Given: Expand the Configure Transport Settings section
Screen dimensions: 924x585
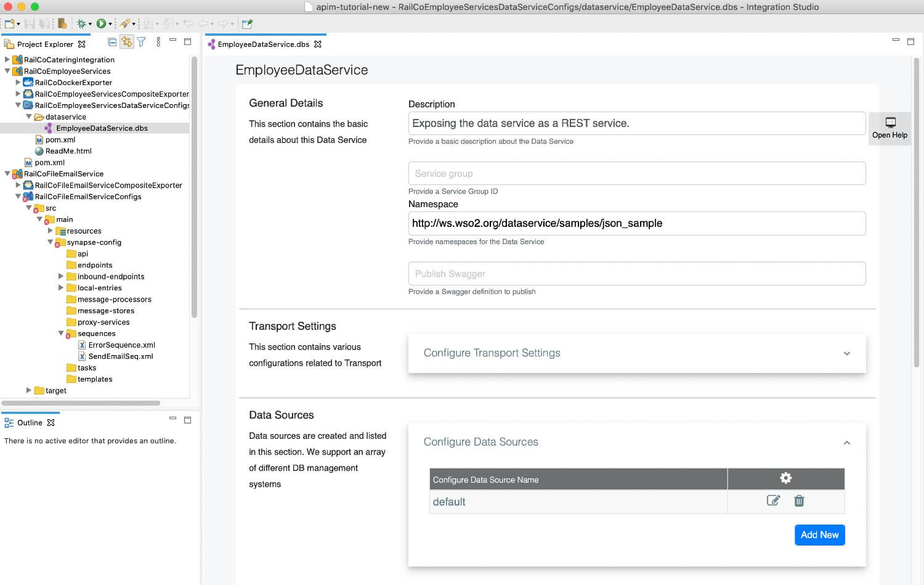Looking at the screenshot, I should [x=847, y=353].
